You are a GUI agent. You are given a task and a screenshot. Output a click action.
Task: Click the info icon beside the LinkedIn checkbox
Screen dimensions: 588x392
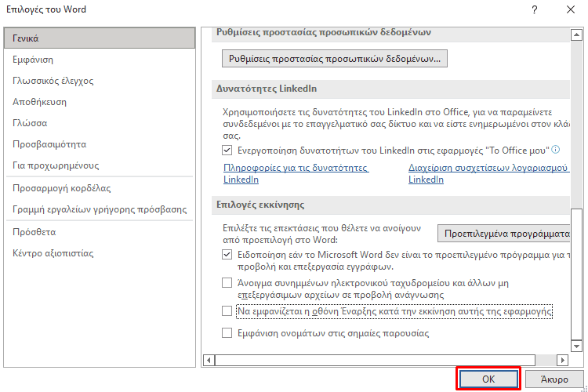[555, 149]
